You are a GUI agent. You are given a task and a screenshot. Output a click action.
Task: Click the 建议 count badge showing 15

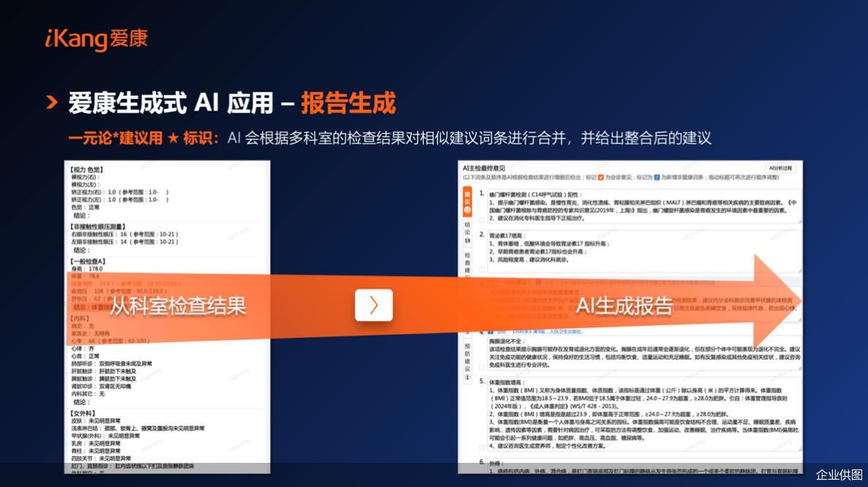[x=467, y=210]
